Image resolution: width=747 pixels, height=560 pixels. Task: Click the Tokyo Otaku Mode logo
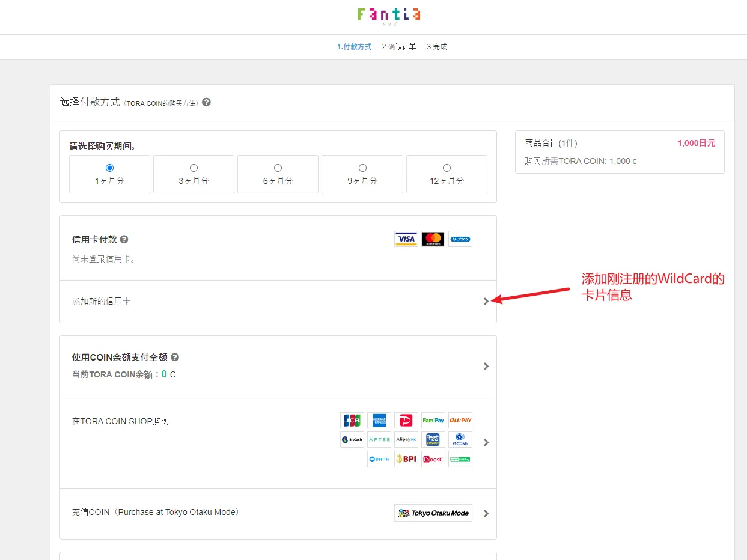433,513
